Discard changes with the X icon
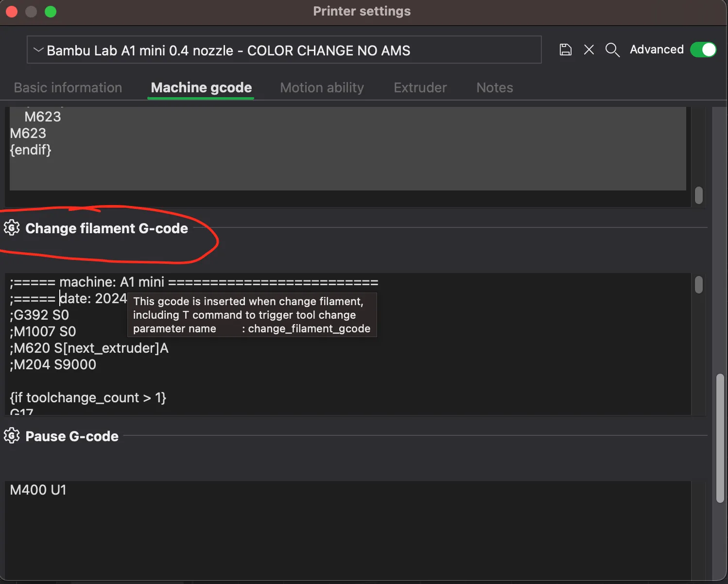This screenshot has height=584, width=728. pyautogui.click(x=589, y=50)
